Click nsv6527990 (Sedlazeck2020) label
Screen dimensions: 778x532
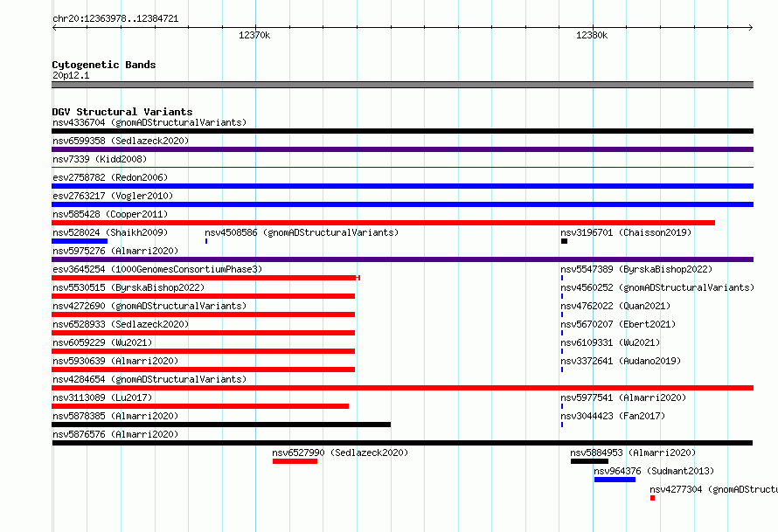click(340, 453)
